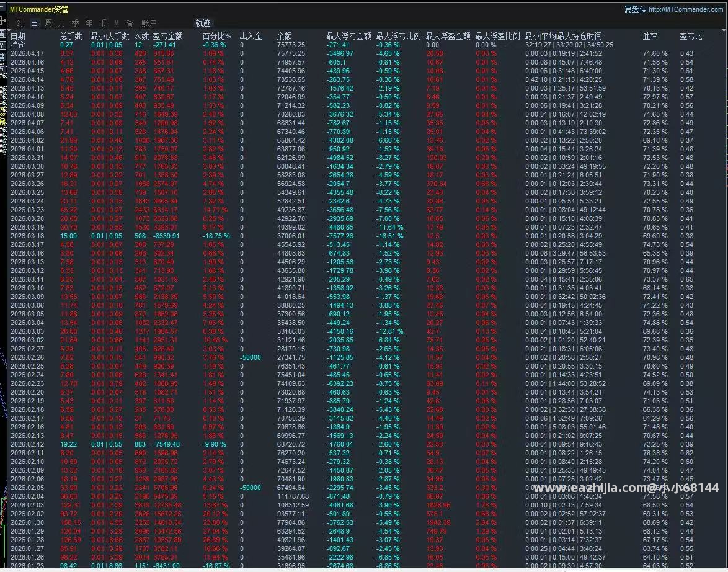Open the 年 yearly tab
Image resolution: width=728 pixels, height=572 pixels.
(x=89, y=23)
